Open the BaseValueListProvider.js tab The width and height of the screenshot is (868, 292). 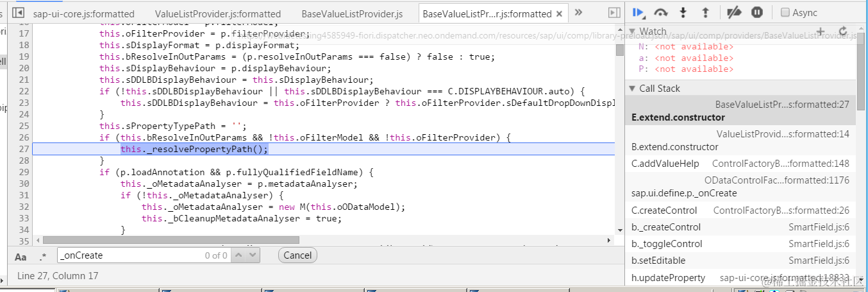click(352, 13)
